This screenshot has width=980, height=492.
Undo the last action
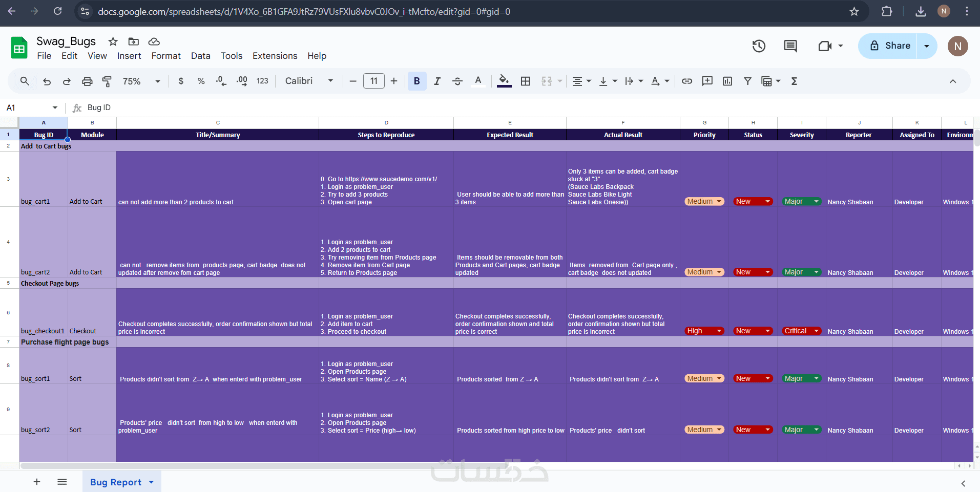point(47,81)
